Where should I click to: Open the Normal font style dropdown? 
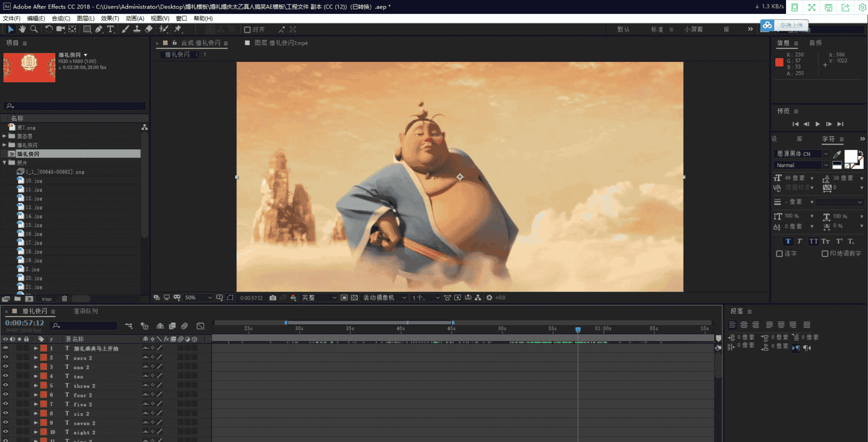(802, 165)
